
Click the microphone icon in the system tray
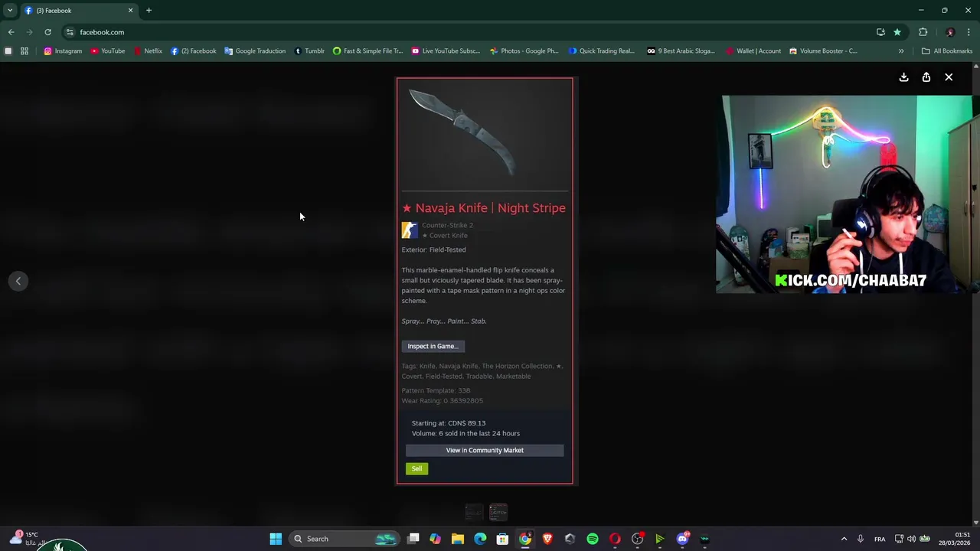(x=861, y=539)
